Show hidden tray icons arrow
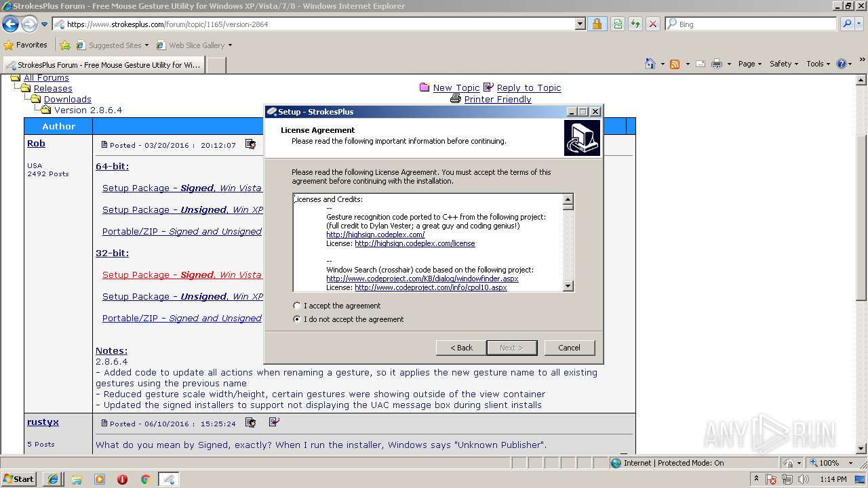868x488 pixels. (x=756, y=479)
